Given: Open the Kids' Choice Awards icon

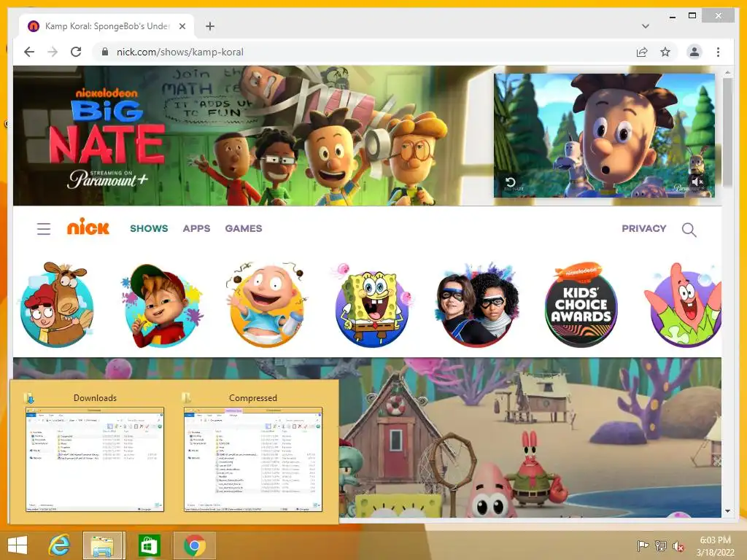Looking at the screenshot, I should coord(581,305).
